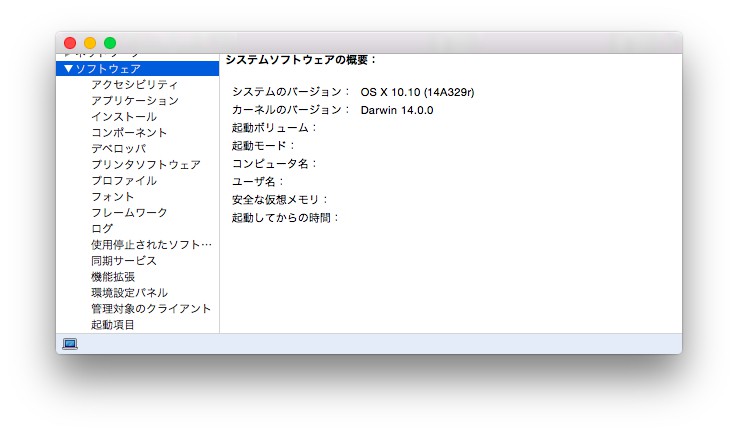Select the ソフトウェア category row

point(137,69)
